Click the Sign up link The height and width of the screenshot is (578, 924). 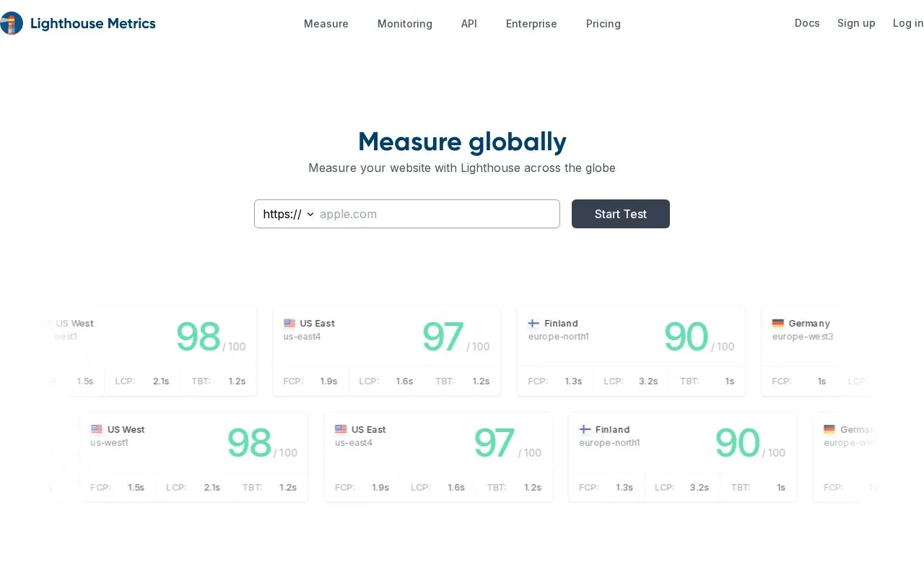pyautogui.click(x=856, y=23)
